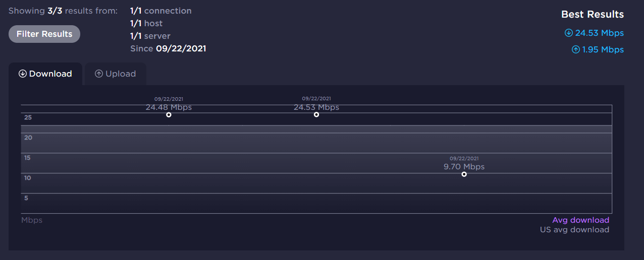Viewport: 644px width, 260px height.
Task: Switch to the Upload tab
Action: pyautogui.click(x=116, y=74)
